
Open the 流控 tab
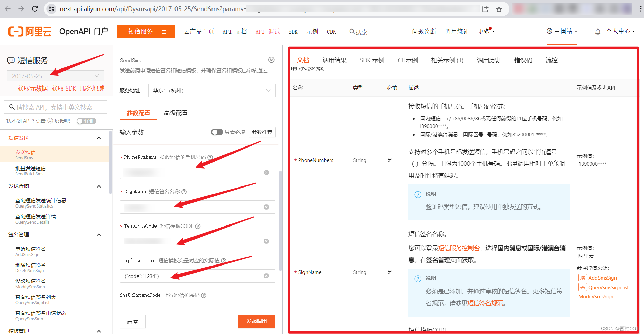tap(552, 60)
